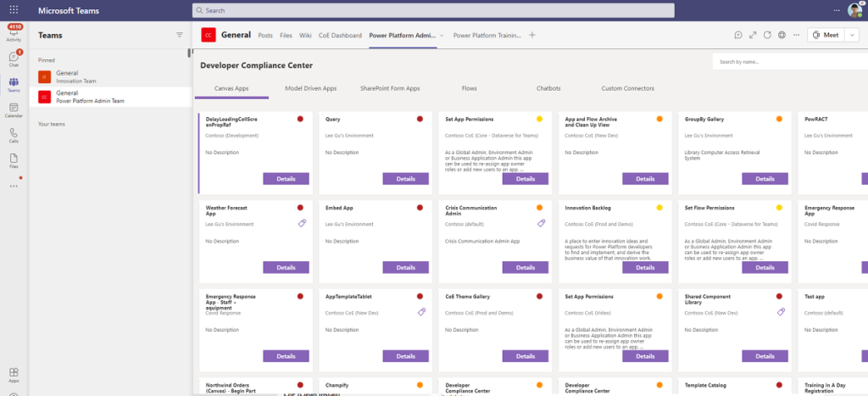868x396 pixels.
Task: Open the Activity feed
Action: click(x=14, y=33)
